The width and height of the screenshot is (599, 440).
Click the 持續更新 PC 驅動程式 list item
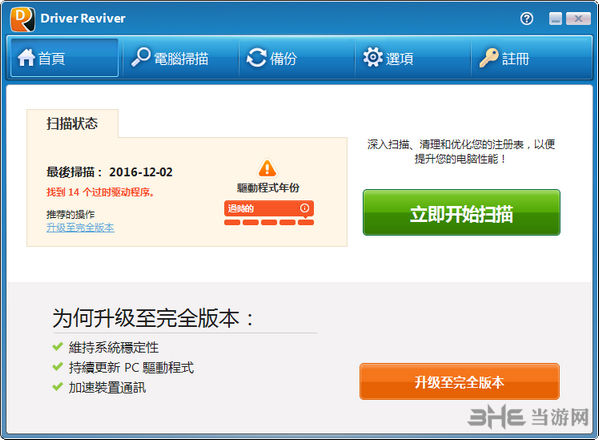[131, 367]
